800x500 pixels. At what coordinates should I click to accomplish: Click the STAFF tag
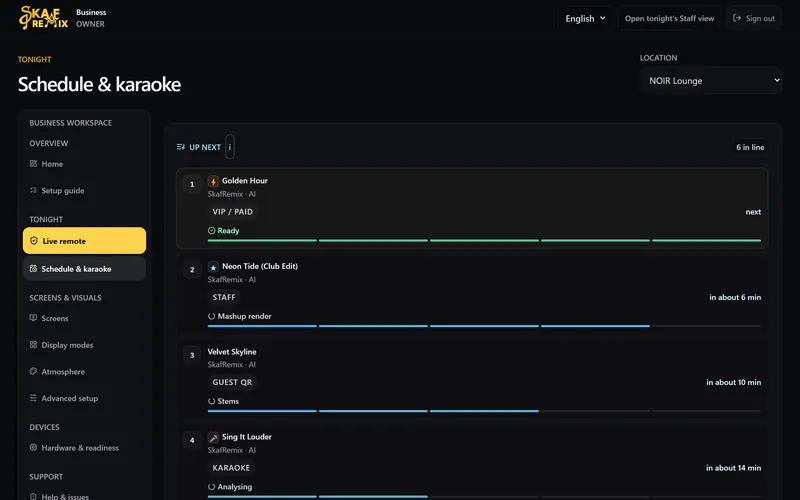click(224, 297)
